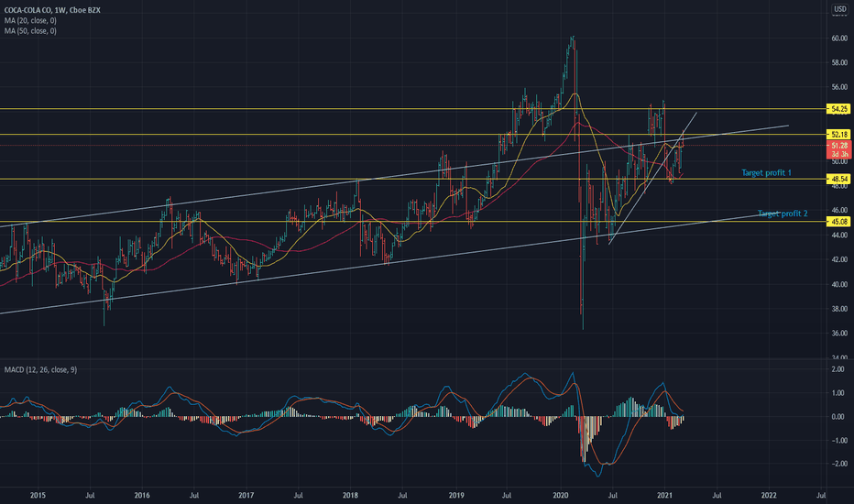
Task: Click the 36.00 price axis label
Action: 839,334
